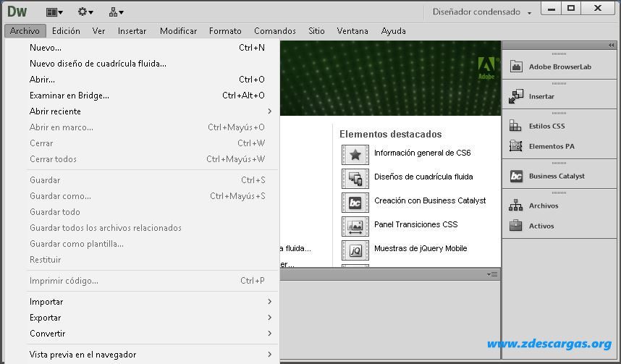This screenshot has height=364, width=621.
Task: Open the Insertar menu in the menu bar
Action: (132, 31)
